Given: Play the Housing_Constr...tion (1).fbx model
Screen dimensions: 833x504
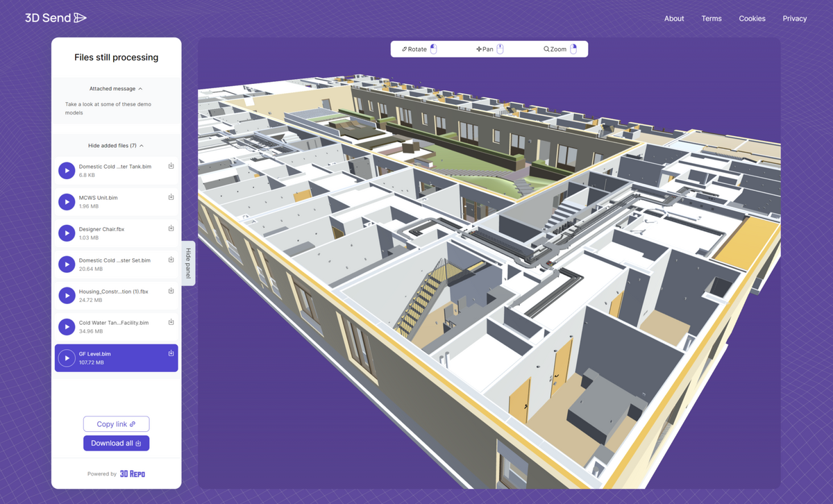Looking at the screenshot, I should (x=67, y=295).
